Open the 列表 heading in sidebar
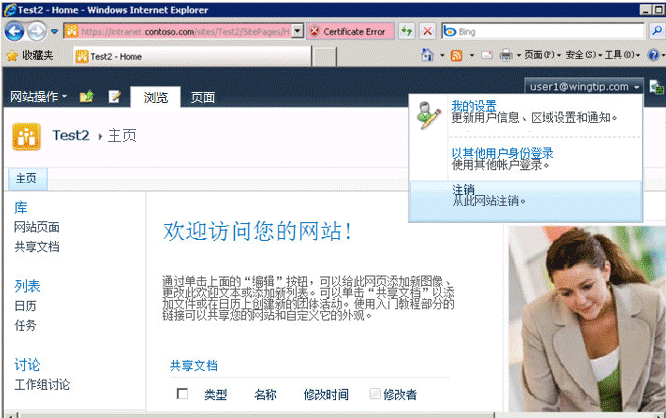The height and width of the screenshot is (418, 666). point(27,286)
